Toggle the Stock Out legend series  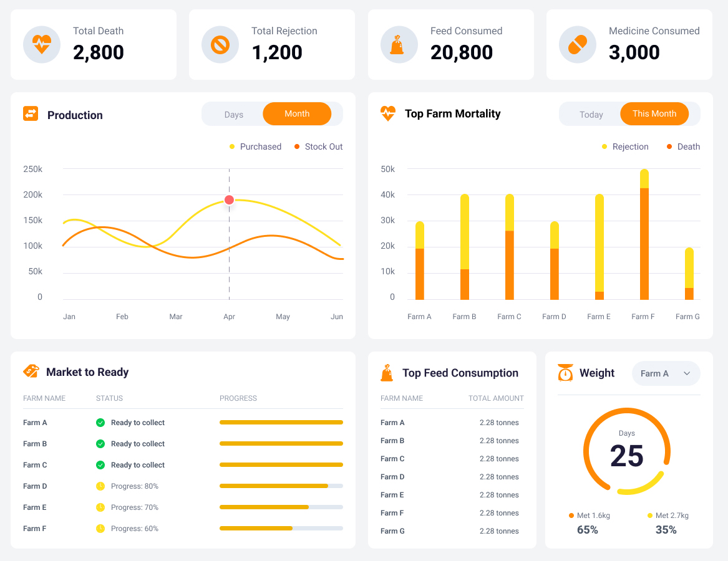[x=319, y=146]
